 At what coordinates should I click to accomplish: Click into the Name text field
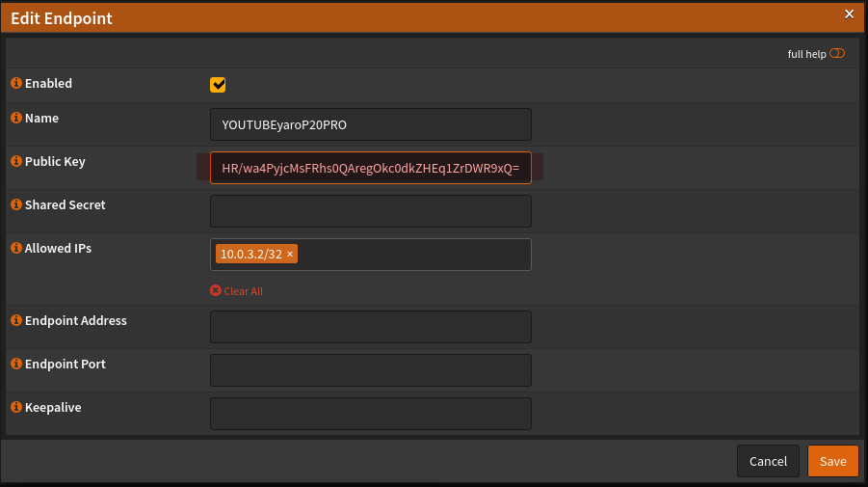370,124
